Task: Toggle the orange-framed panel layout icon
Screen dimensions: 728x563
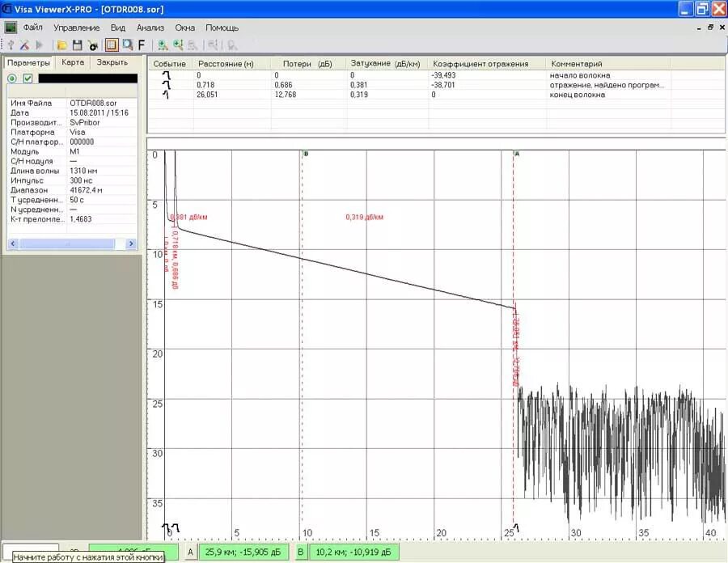Action: pos(112,45)
